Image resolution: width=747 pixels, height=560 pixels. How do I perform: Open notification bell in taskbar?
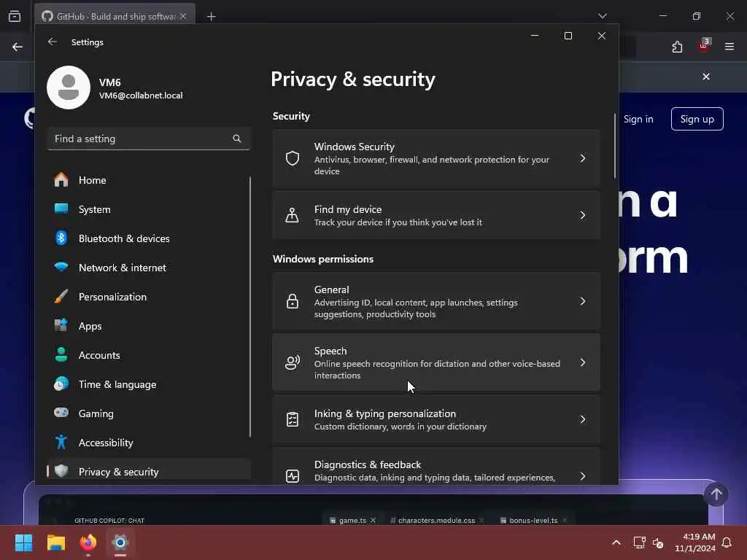pos(727,542)
